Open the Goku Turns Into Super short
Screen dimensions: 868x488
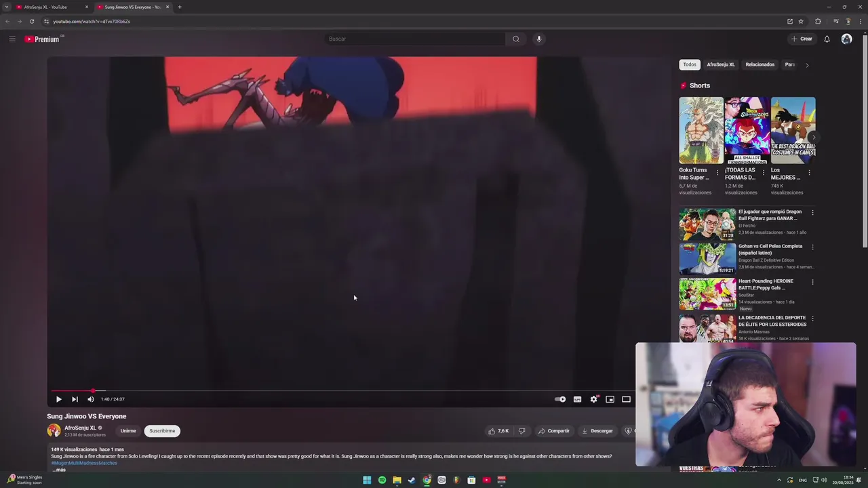[701, 130]
